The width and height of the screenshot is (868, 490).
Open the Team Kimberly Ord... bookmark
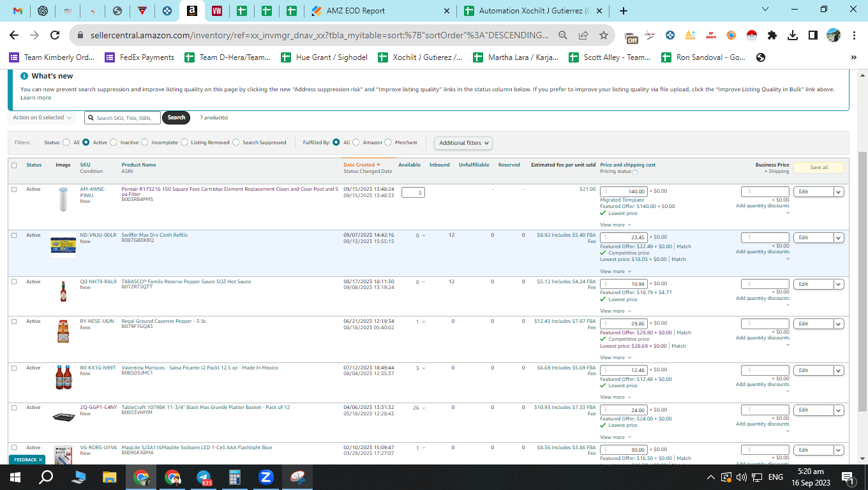[52, 57]
